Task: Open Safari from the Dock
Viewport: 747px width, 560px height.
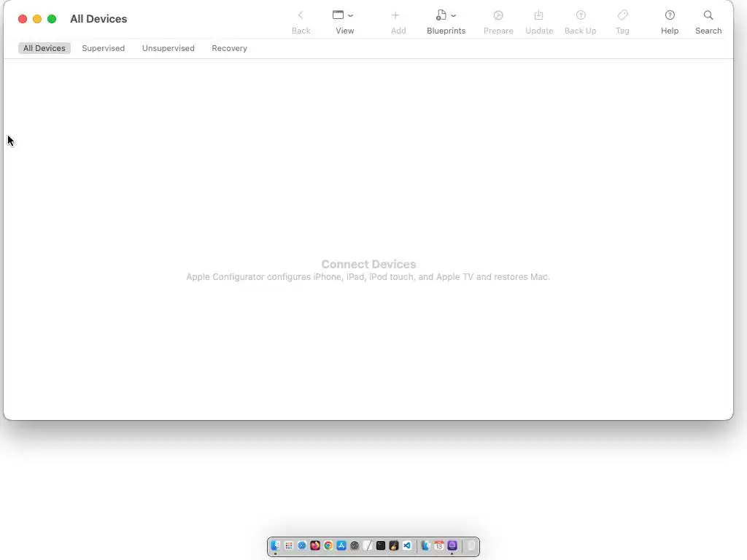Action: tap(302, 545)
